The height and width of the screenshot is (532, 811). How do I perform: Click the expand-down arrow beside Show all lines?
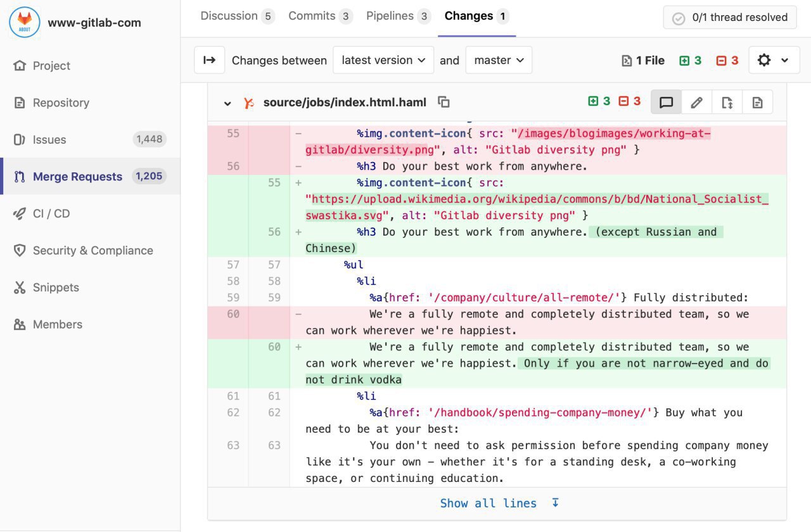pos(556,503)
